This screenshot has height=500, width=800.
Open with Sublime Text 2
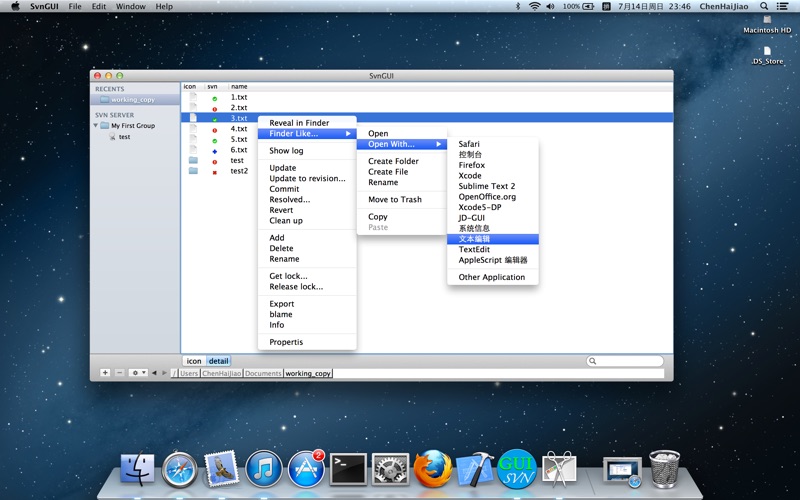tap(493, 186)
